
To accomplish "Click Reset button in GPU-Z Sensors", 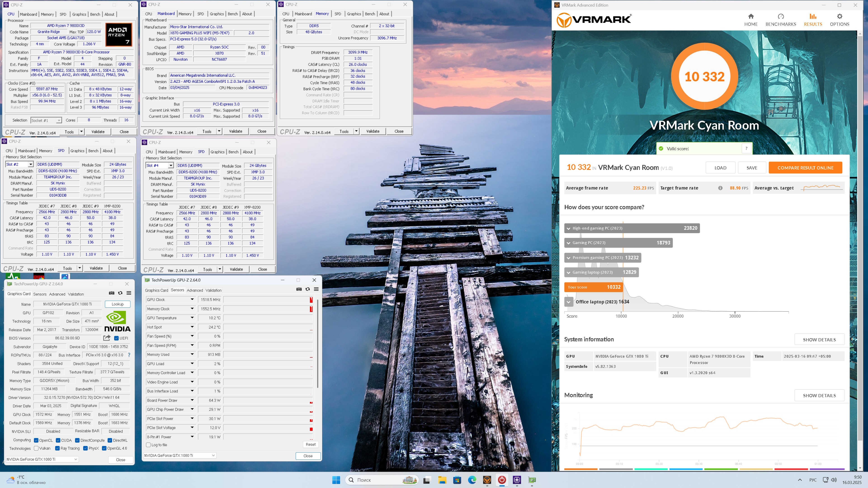I will pos(311,445).
